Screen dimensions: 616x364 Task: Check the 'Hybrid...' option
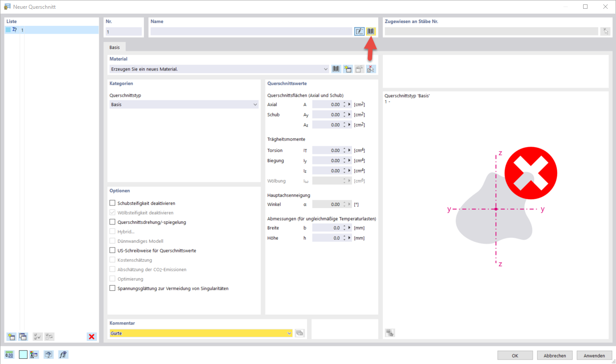pyautogui.click(x=113, y=231)
